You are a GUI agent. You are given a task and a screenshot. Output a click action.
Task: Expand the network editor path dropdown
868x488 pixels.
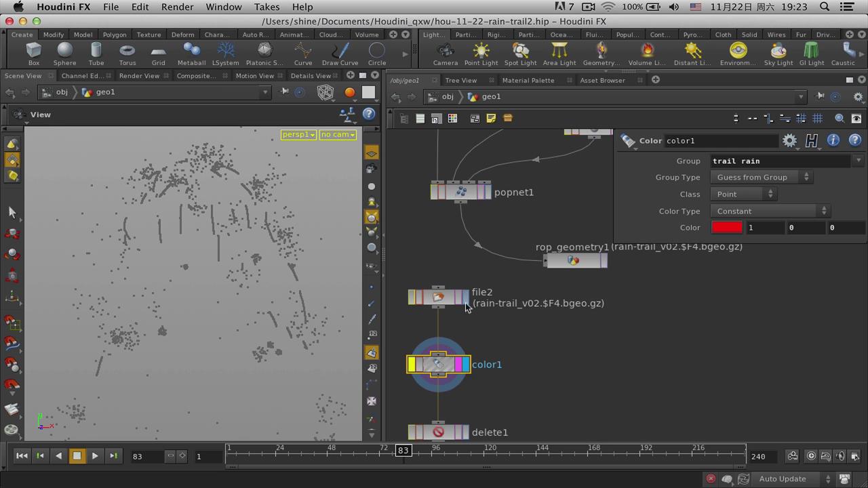tap(800, 97)
